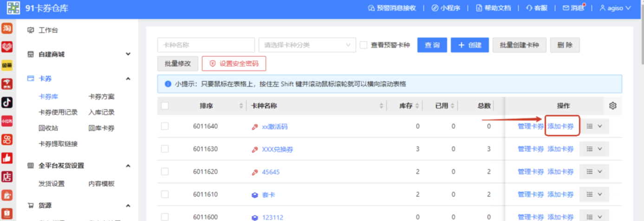644x221 pixels.
Task: Click the TikTok (Douyin) platform icon
Action: point(7,102)
